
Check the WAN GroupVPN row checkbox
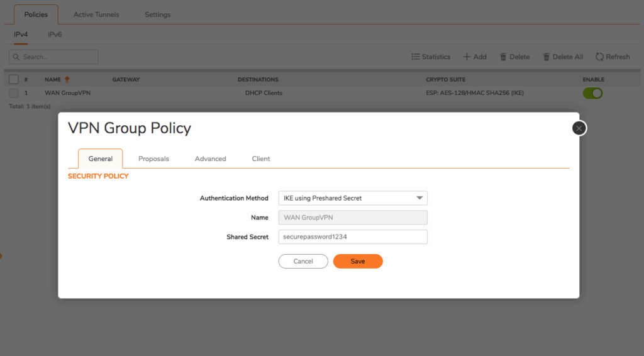pos(14,93)
